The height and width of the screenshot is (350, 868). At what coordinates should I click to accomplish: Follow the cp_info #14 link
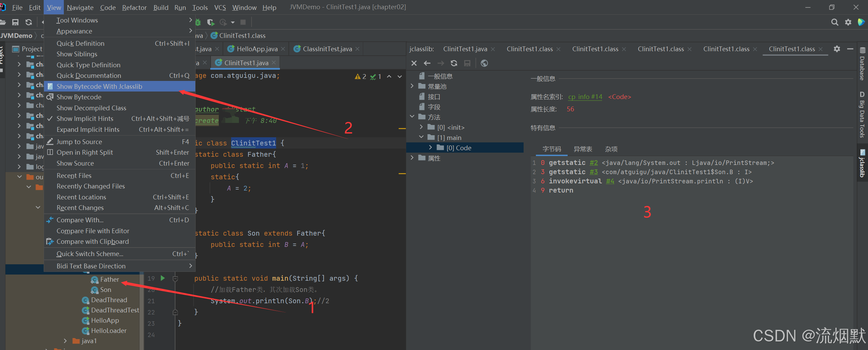(585, 97)
